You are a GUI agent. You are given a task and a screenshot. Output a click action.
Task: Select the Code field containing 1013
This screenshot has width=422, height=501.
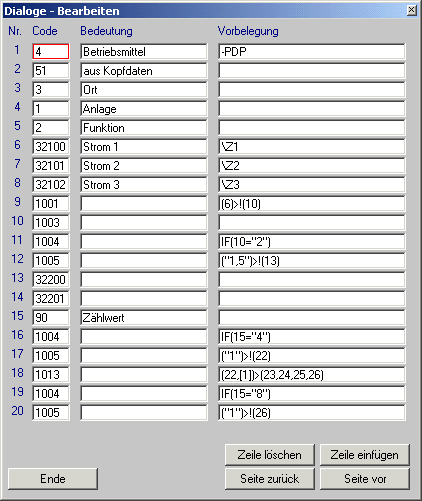point(51,375)
